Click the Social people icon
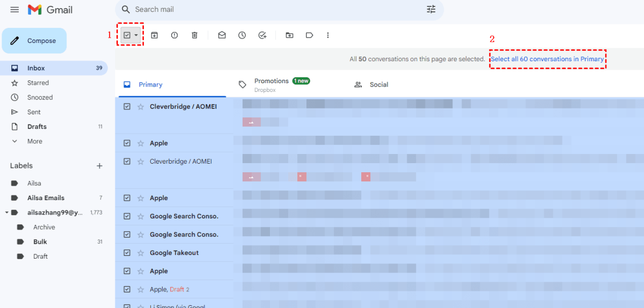Screen dimensions: 644x308 pos(358,85)
